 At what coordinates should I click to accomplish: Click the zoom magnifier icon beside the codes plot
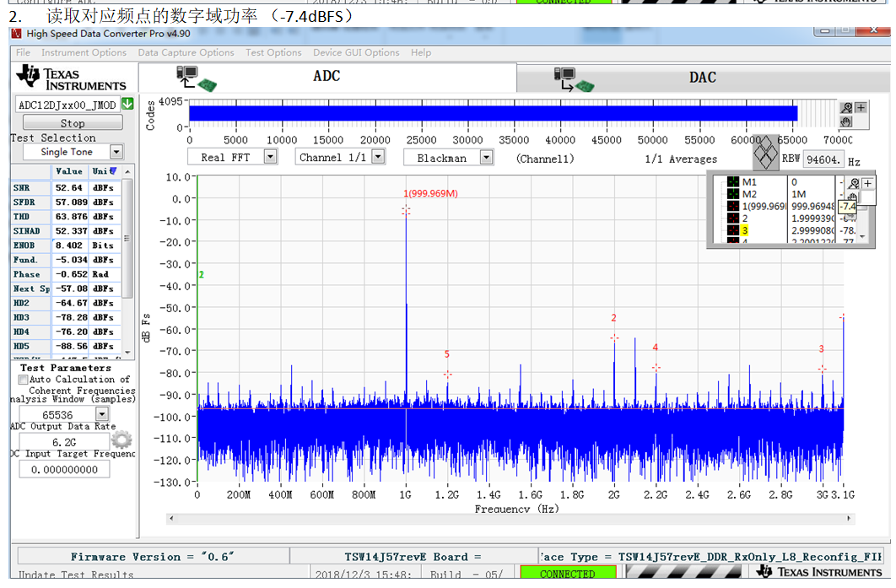tap(847, 107)
